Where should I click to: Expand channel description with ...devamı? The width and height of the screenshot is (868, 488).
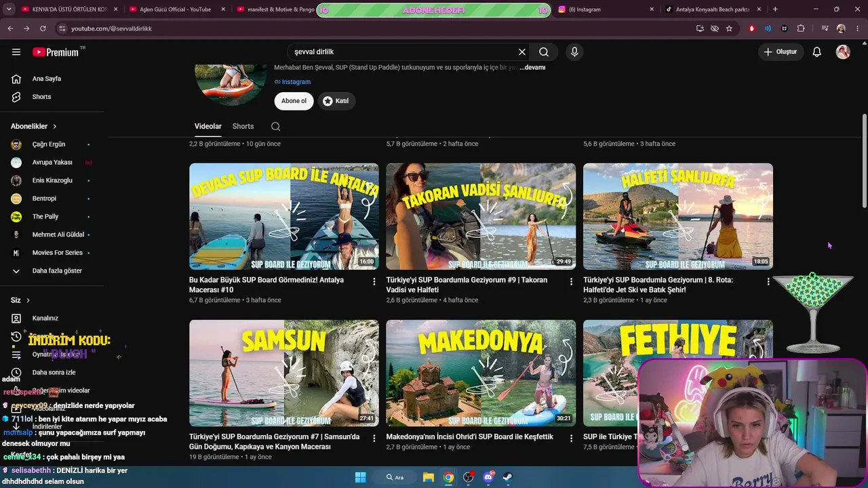pyautogui.click(x=532, y=68)
